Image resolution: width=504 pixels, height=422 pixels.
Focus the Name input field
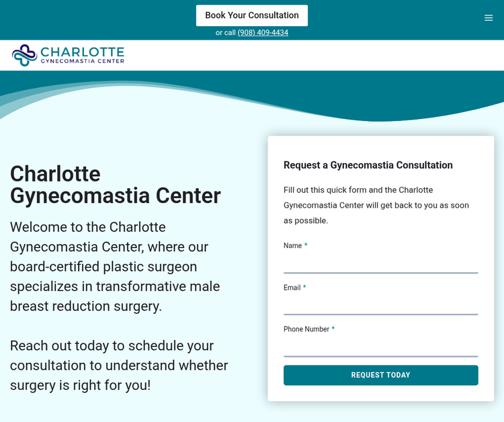pos(380,263)
